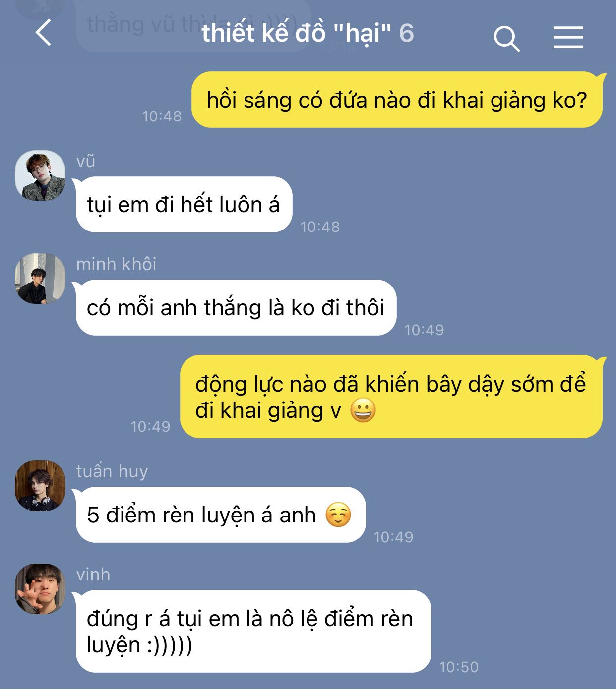Tap grinning emoji in yellow message

(x=363, y=410)
